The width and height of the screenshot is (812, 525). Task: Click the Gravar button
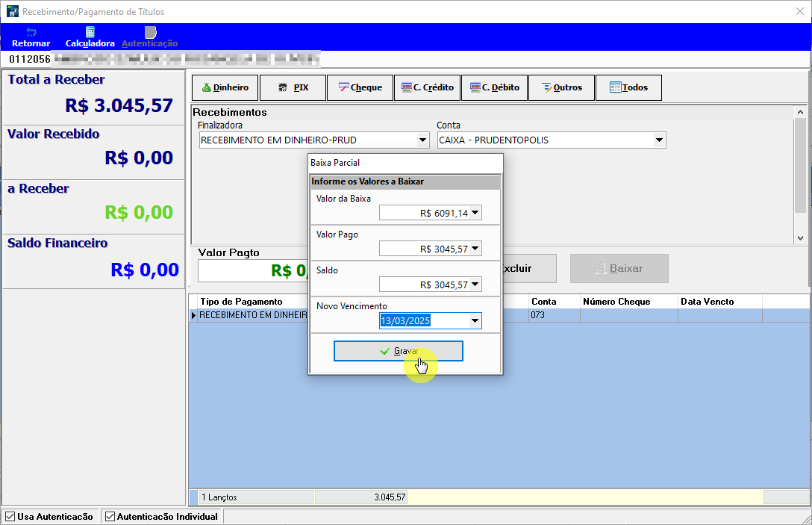coord(399,351)
